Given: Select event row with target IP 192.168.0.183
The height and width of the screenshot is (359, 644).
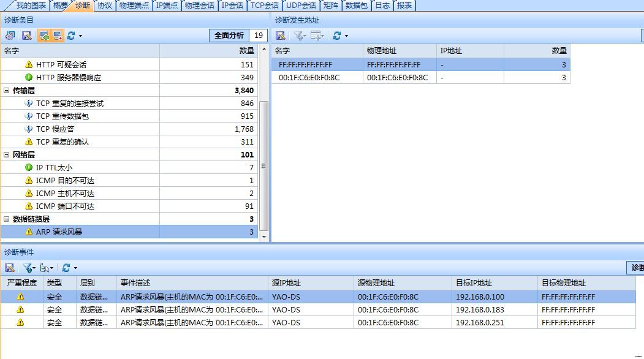Looking at the screenshot, I should [x=480, y=310].
